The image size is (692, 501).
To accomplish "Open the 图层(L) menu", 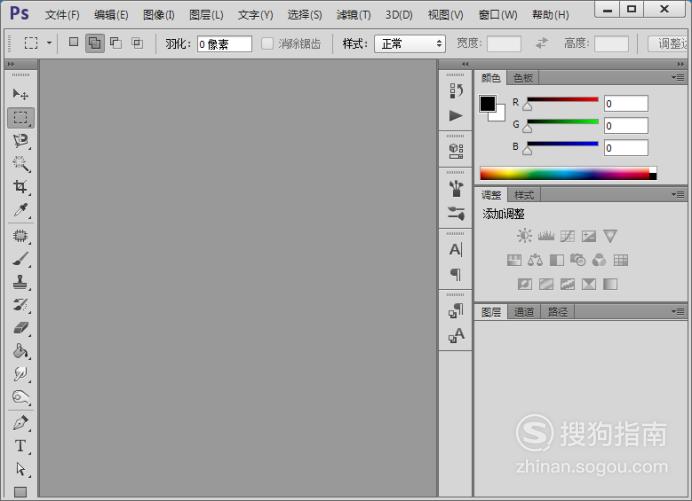I will pyautogui.click(x=206, y=15).
